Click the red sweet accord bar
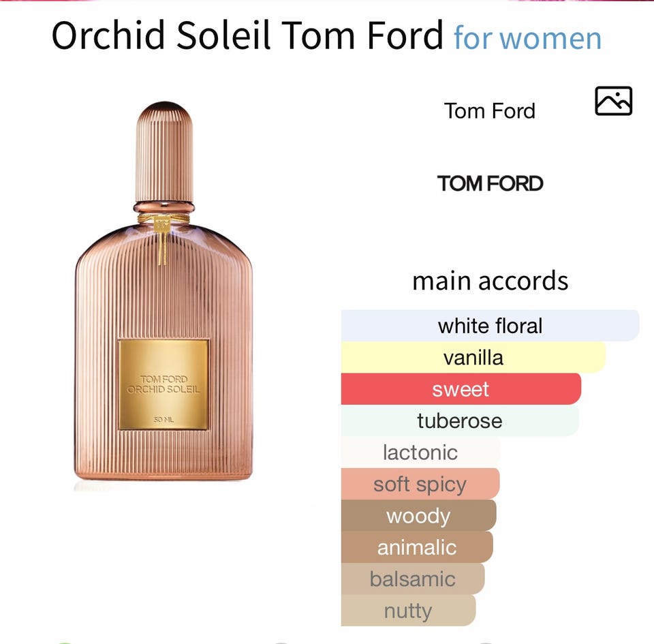Screen dimensions: 654x644 [461, 388]
